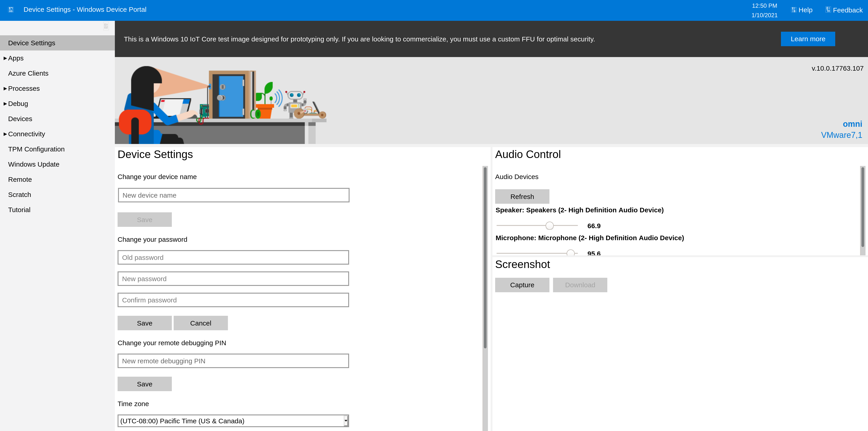Click the Feedback icon in top bar

828,10
